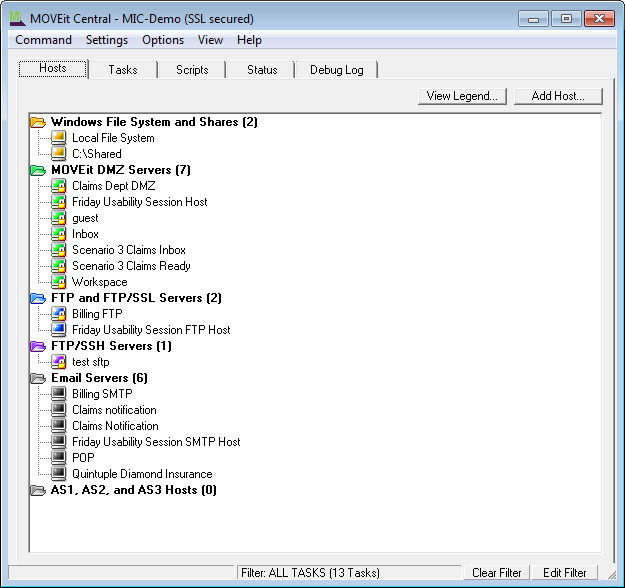
Task: Click the Workspace DMZ host icon
Action: point(59,282)
